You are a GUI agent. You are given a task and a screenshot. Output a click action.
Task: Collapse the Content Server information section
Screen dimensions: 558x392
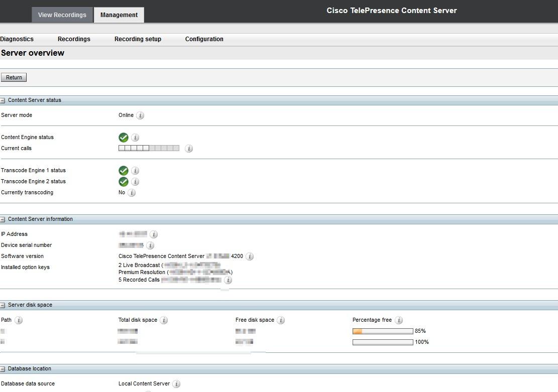[x=3, y=219]
